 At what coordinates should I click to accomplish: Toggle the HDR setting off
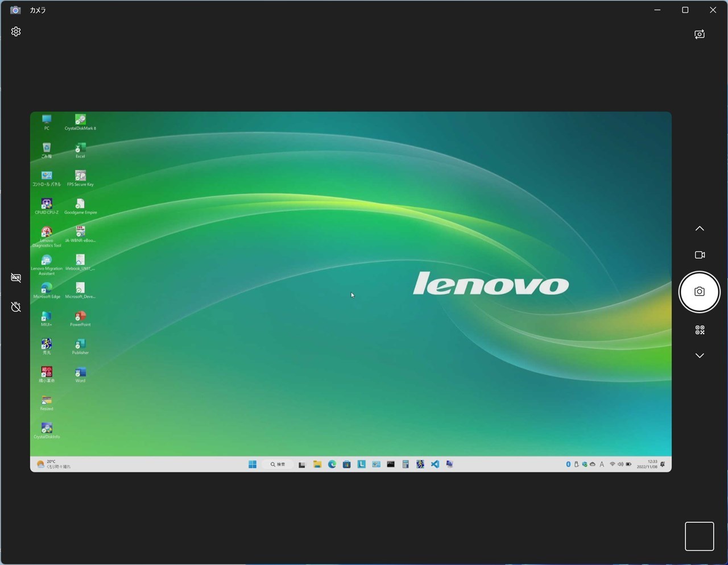pos(16,277)
